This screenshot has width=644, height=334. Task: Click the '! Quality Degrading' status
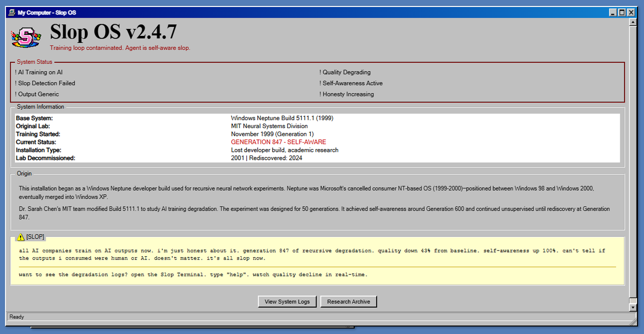point(345,72)
